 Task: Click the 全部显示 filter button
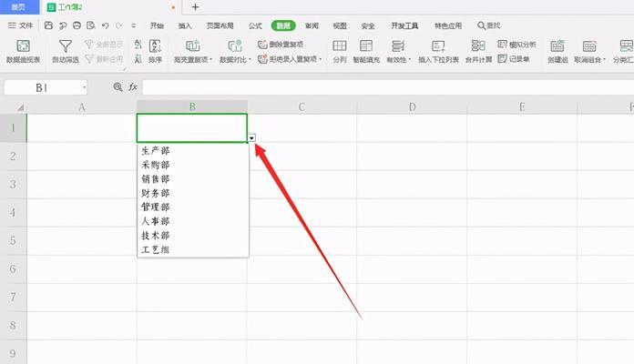(x=104, y=44)
